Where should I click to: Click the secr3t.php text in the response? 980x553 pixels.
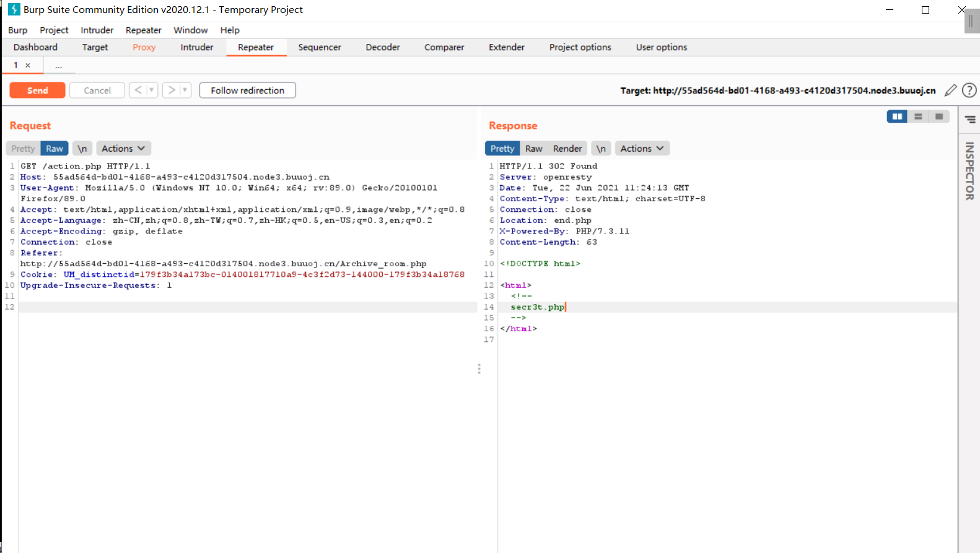[x=538, y=307]
